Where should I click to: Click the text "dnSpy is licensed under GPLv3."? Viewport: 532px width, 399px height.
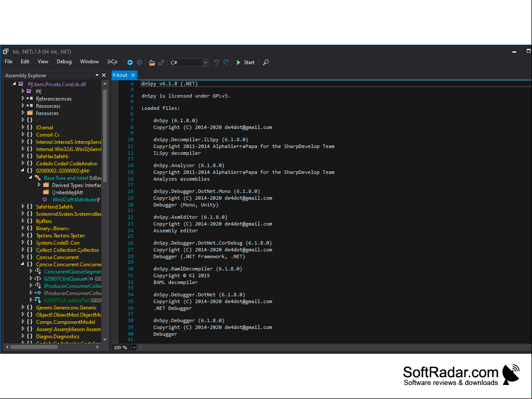coord(186,96)
